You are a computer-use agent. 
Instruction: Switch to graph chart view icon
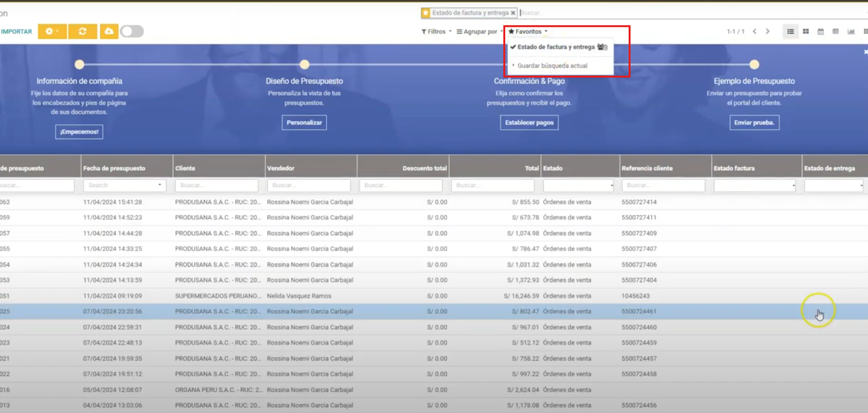tap(851, 31)
